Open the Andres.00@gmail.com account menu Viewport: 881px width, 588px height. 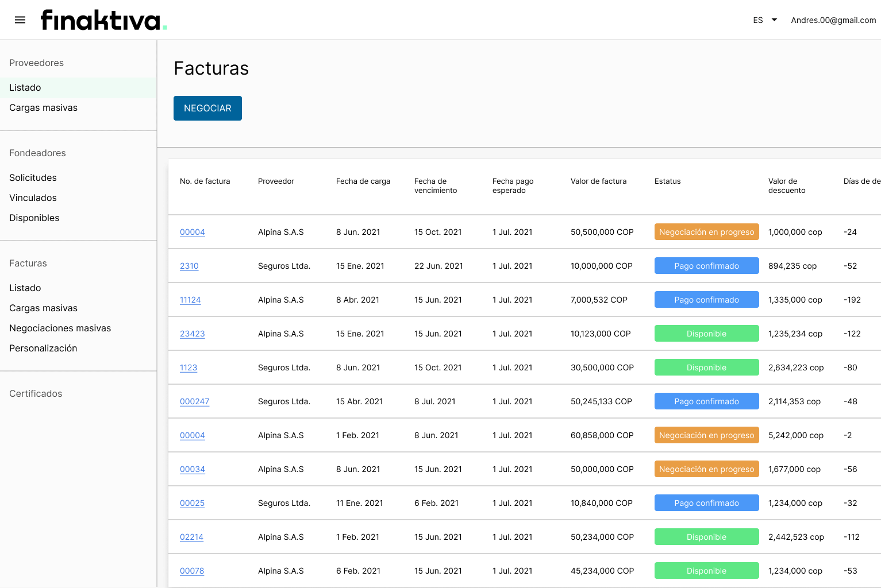point(833,20)
